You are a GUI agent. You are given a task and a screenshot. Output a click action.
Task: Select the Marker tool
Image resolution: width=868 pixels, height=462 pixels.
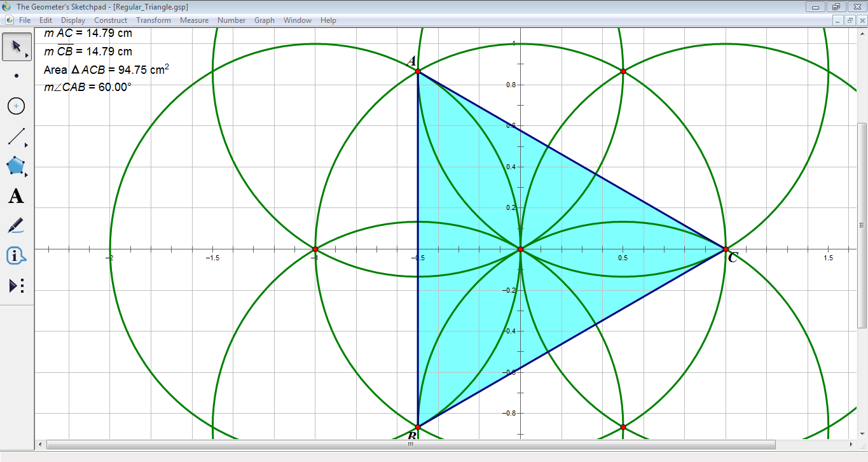17,225
